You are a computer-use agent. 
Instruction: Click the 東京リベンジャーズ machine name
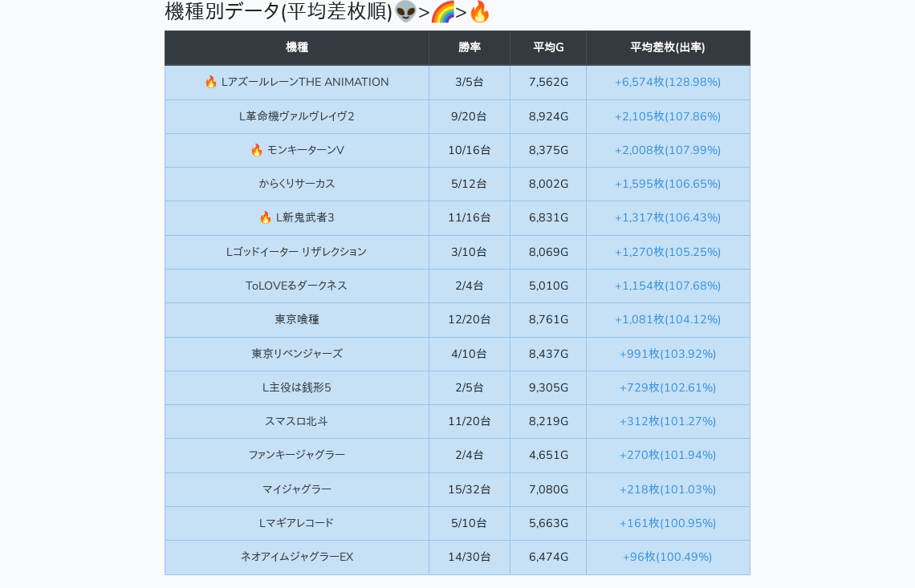coord(297,354)
